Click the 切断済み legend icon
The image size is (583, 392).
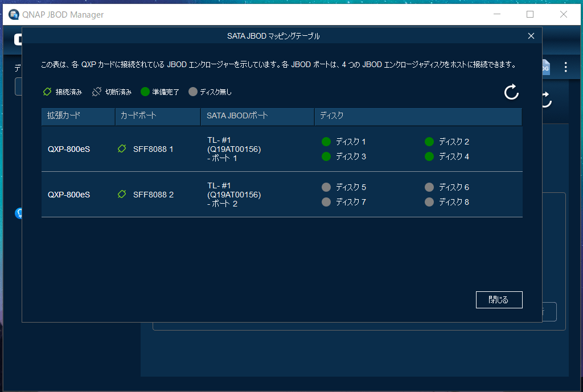[x=97, y=92]
